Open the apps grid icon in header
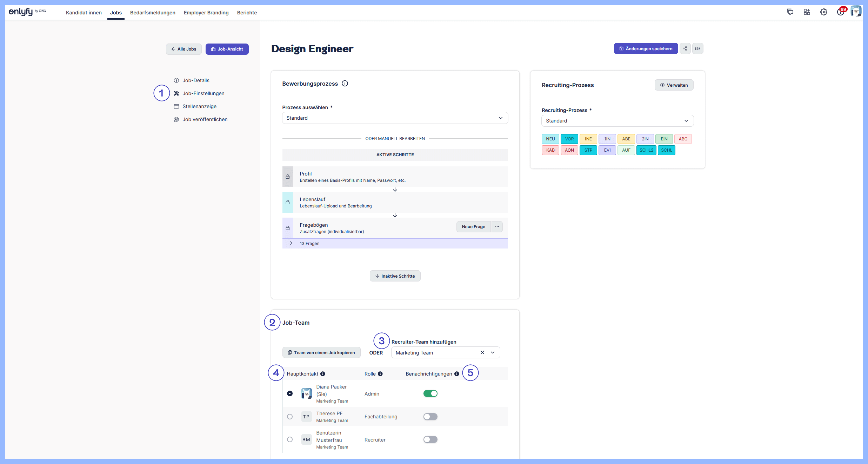Image resolution: width=868 pixels, height=464 pixels. [x=807, y=12]
